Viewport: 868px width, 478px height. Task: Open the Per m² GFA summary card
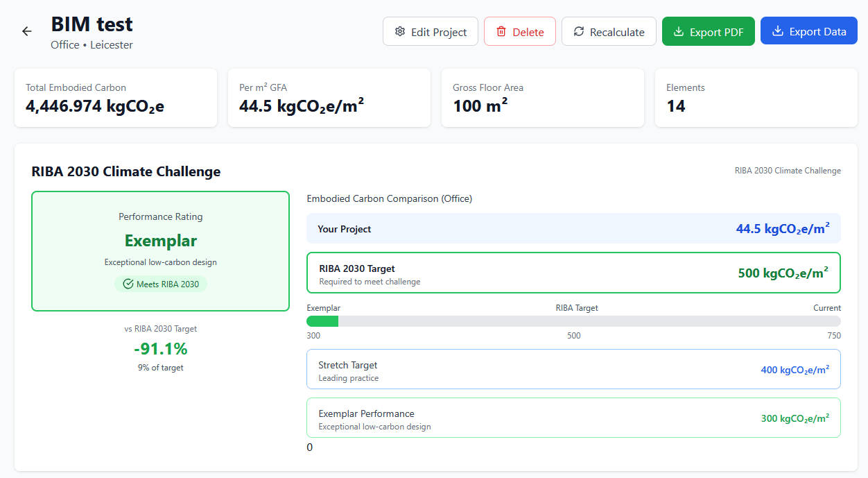tap(329, 98)
